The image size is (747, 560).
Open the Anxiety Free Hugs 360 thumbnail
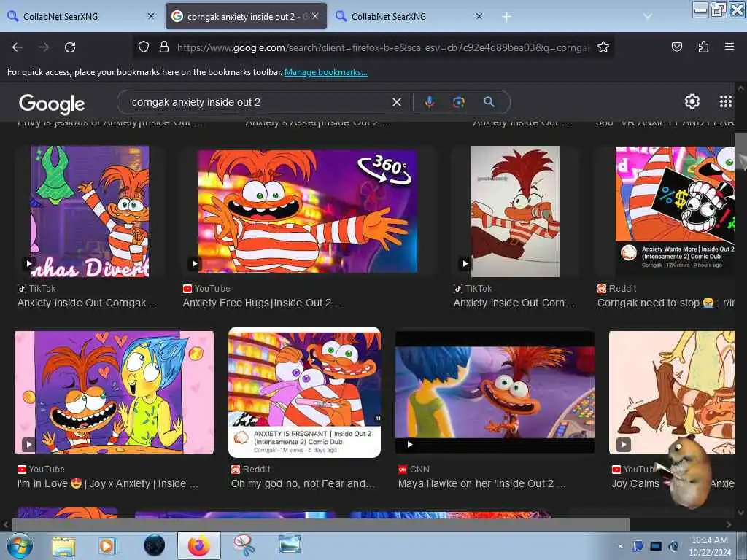[308, 211]
